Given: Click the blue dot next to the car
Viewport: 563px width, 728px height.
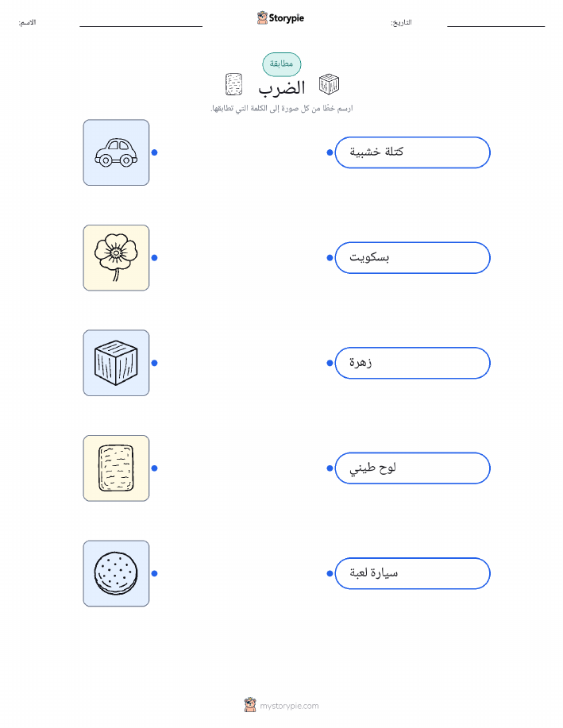Looking at the screenshot, I should pyautogui.click(x=155, y=152).
